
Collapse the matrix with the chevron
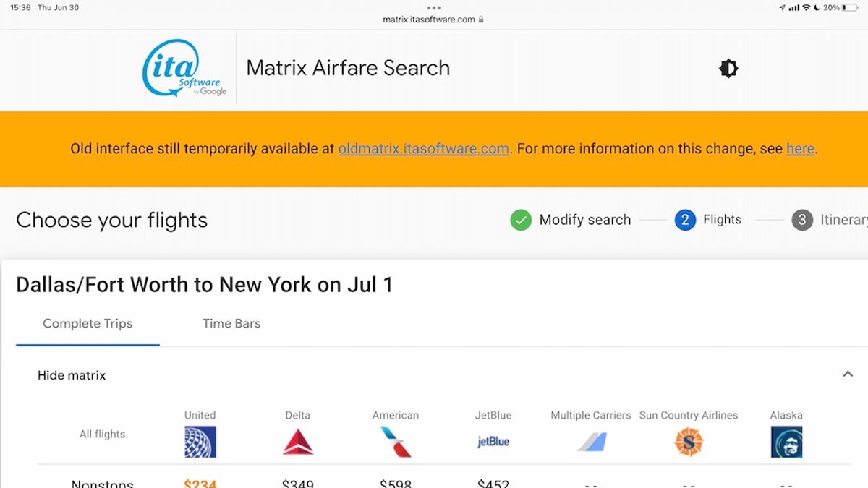pyautogui.click(x=848, y=374)
